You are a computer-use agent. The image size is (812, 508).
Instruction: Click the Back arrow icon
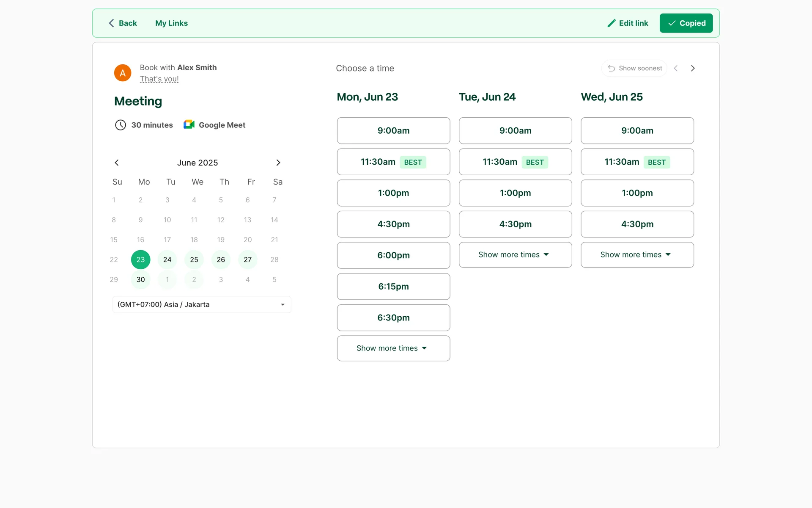pos(111,23)
